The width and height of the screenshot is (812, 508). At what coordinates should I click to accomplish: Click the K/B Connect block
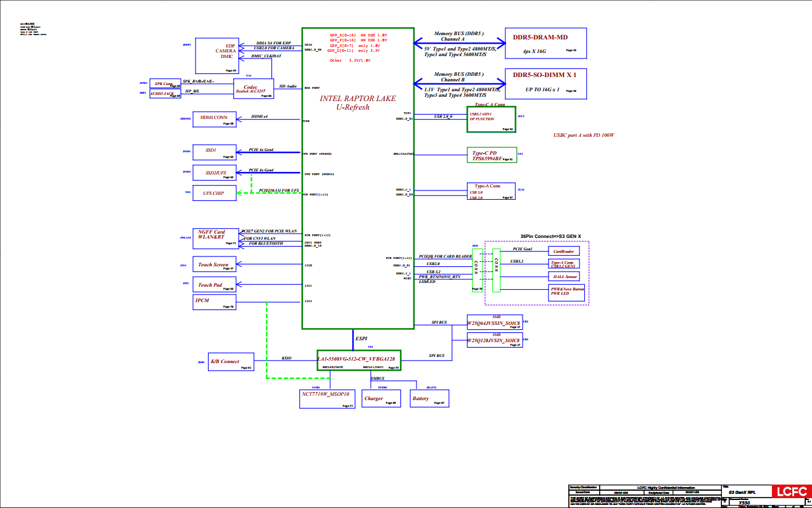click(231, 361)
